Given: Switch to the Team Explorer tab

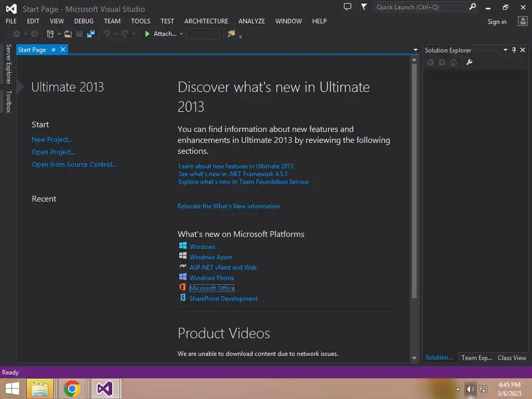Looking at the screenshot, I should [x=476, y=358].
